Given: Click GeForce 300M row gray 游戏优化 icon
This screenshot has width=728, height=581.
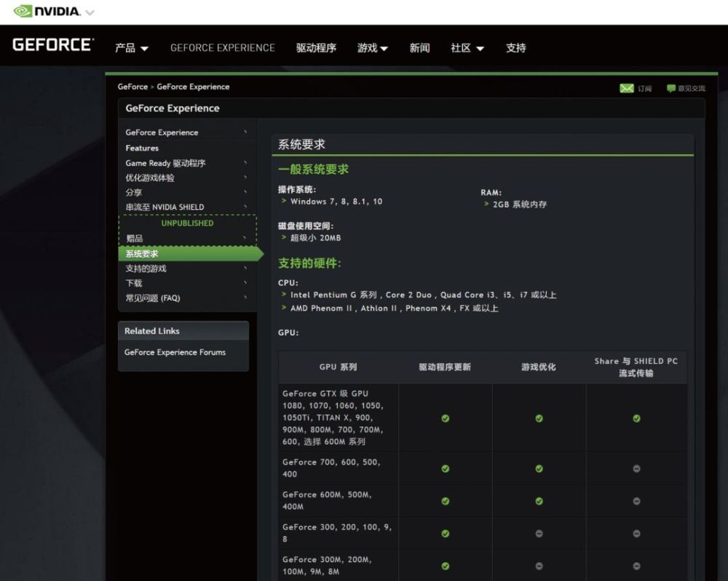Looking at the screenshot, I should pos(539,566).
